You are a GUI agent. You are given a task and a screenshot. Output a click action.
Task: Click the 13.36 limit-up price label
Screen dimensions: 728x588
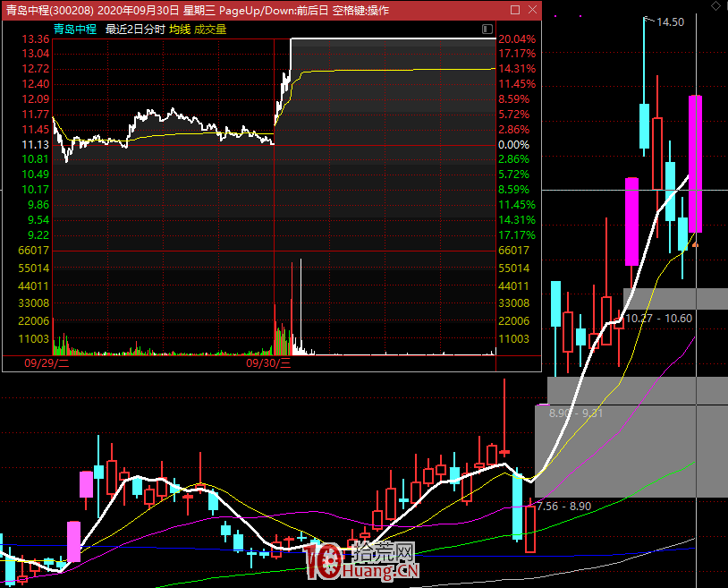(x=36, y=39)
